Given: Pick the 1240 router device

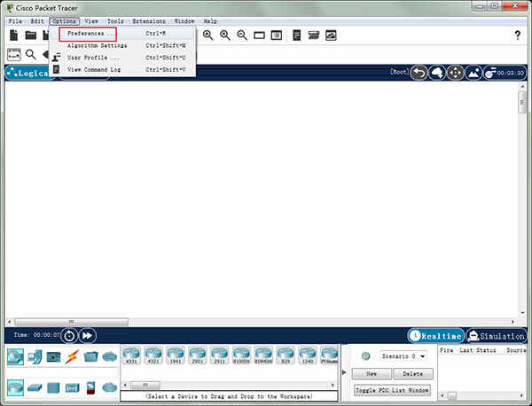Looking at the screenshot, I should click(308, 355).
